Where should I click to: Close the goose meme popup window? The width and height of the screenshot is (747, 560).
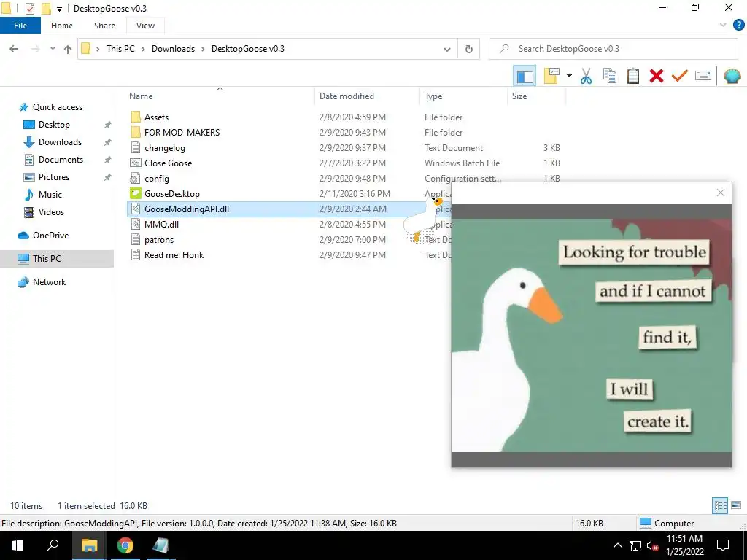click(x=720, y=192)
